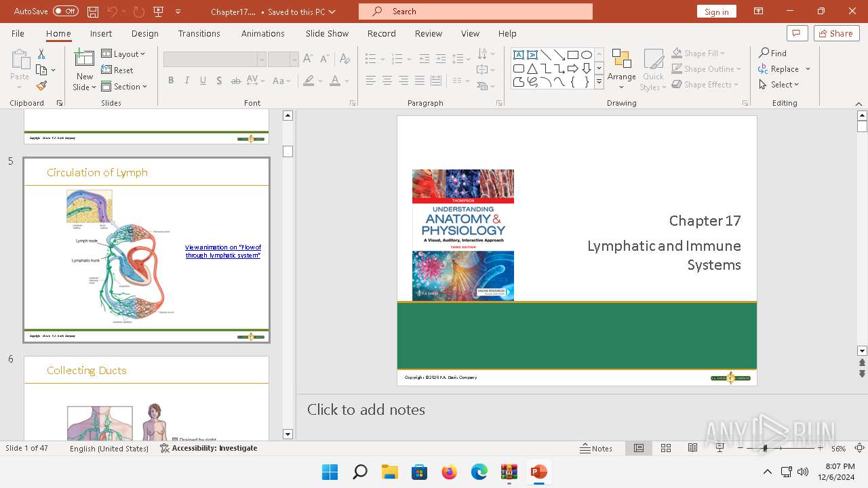Viewport: 868px width, 488px height.
Task: Click the Sign in button
Action: 716,12
